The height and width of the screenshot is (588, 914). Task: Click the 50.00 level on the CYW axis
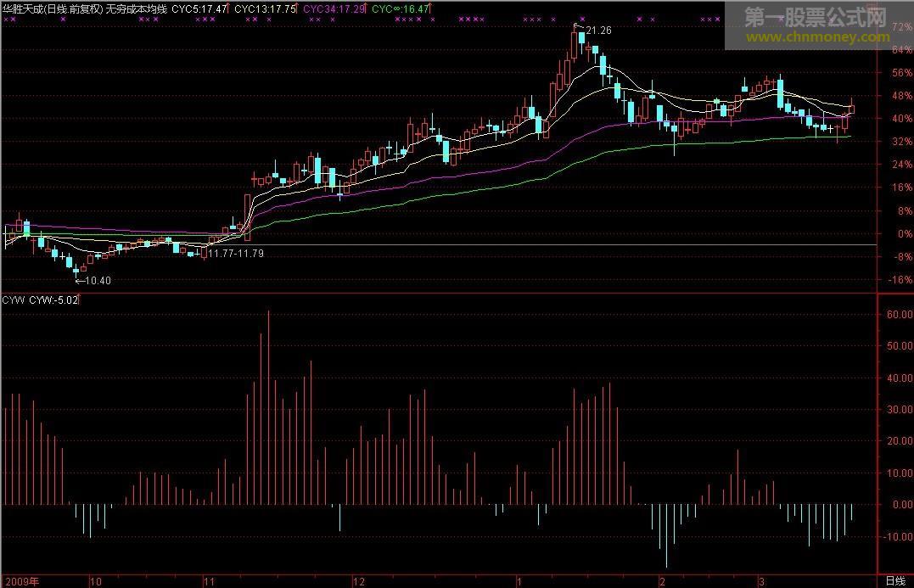pyautogui.click(x=900, y=345)
